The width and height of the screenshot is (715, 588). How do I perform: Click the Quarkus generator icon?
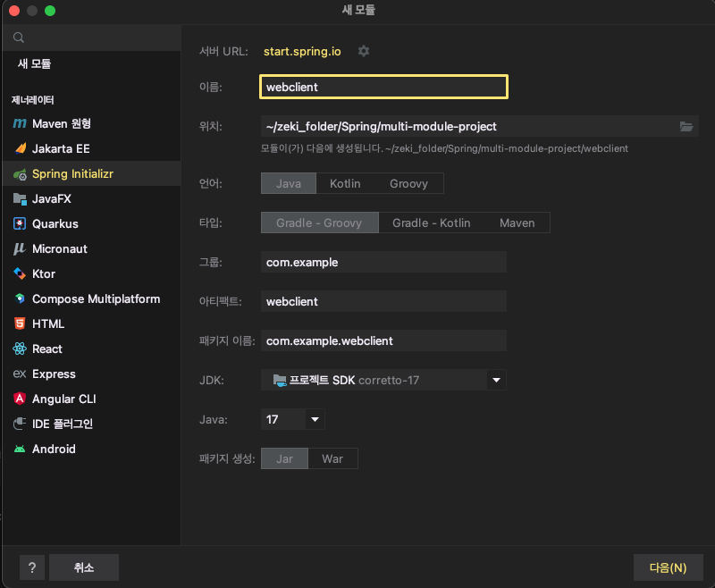pyautogui.click(x=20, y=223)
